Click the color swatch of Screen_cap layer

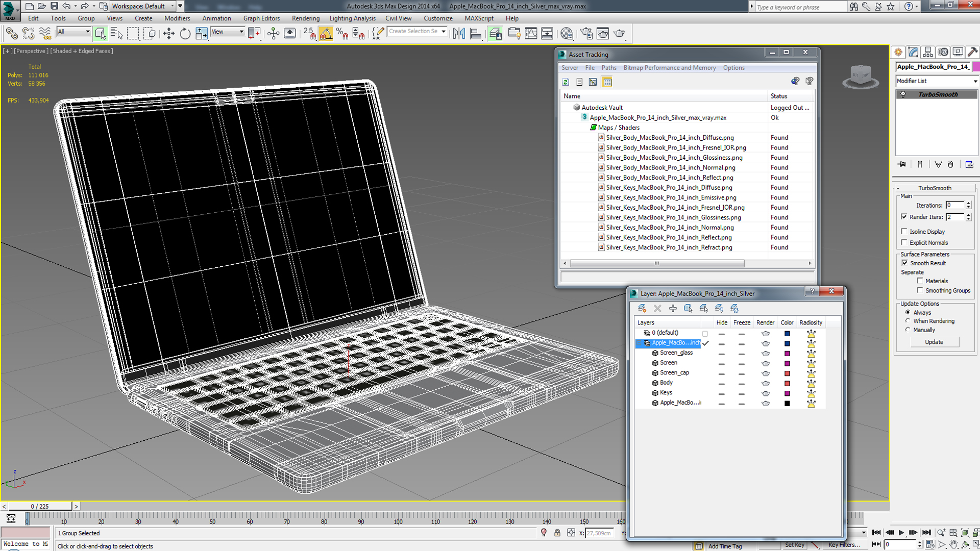pyautogui.click(x=787, y=373)
